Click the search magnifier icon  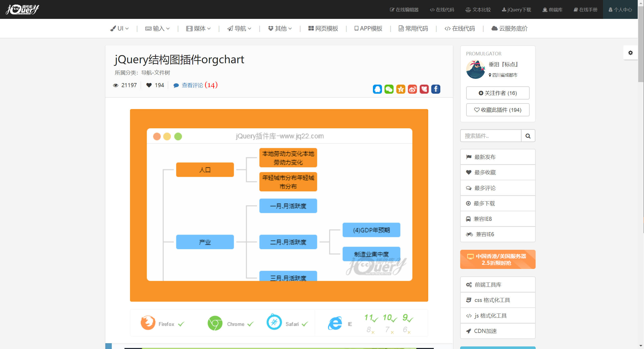[528, 136]
